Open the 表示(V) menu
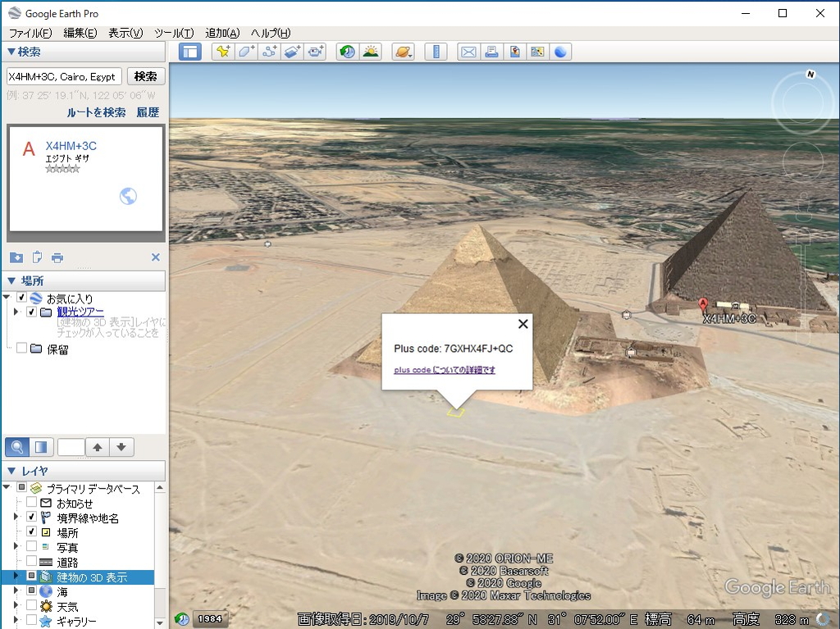The width and height of the screenshot is (840, 629). tap(126, 33)
